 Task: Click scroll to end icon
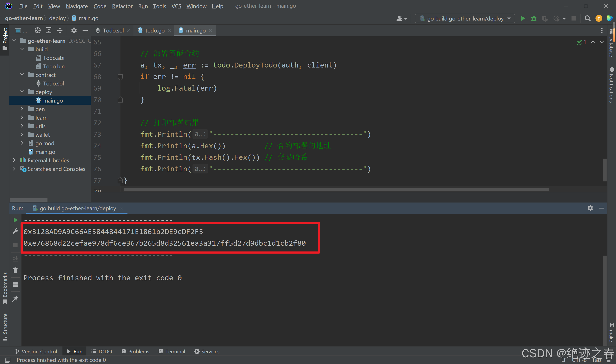[15, 259]
